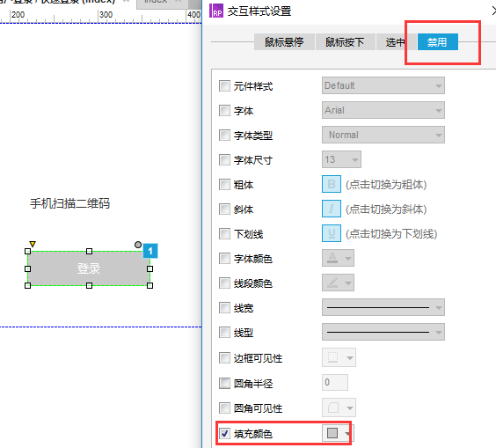Enable the 线宽 checkbox
This screenshot has width=496, height=448.
coord(224,308)
